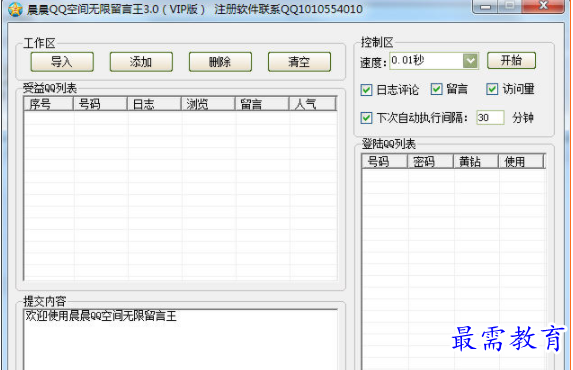Minimize the window
The height and width of the screenshot is (370, 573).
pyautogui.click(x=485, y=6)
